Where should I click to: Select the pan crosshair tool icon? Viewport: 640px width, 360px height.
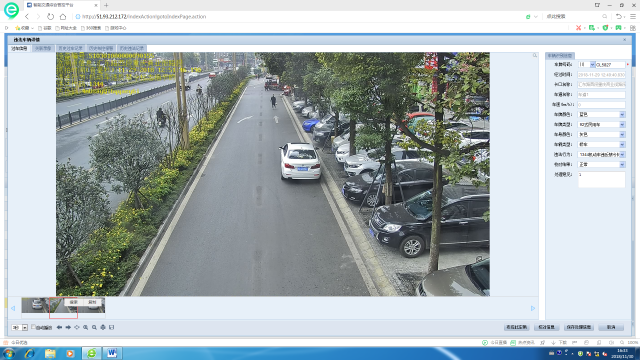77,327
